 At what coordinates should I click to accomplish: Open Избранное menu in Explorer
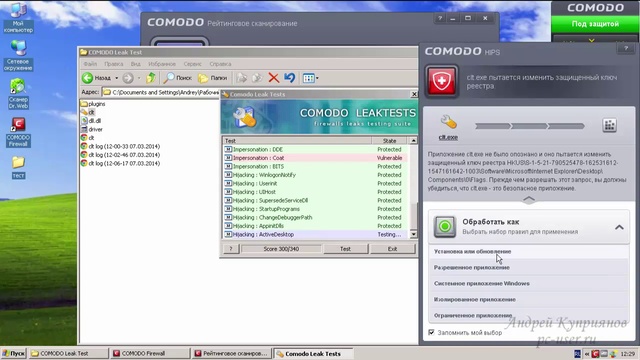162,64
